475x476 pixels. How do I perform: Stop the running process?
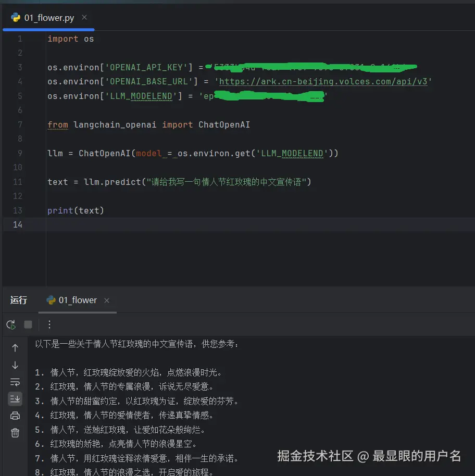[28, 324]
